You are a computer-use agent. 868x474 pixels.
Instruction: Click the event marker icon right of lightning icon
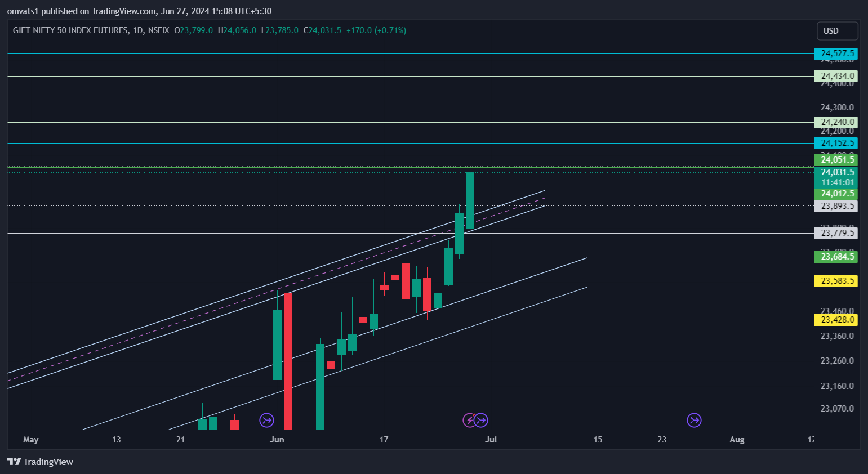tap(481, 420)
